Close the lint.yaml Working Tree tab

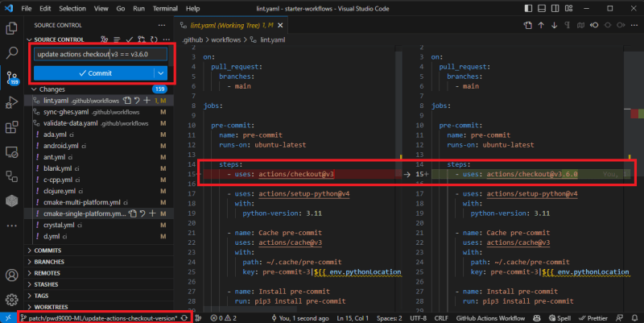[x=280, y=26]
